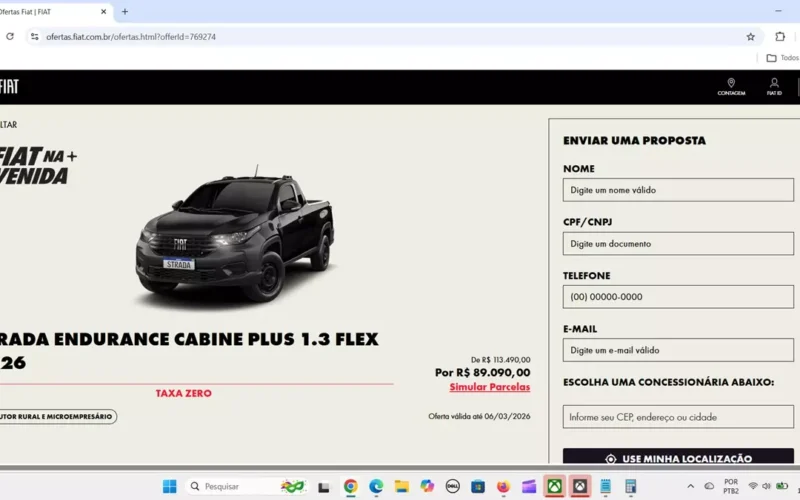Show hidden system tray icons chevron
The image size is (800, 500).
690,487
